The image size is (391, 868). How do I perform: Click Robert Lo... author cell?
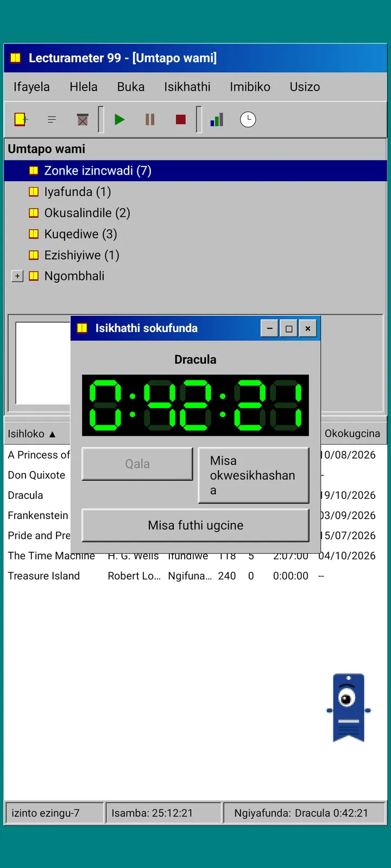tap(134, 576)
